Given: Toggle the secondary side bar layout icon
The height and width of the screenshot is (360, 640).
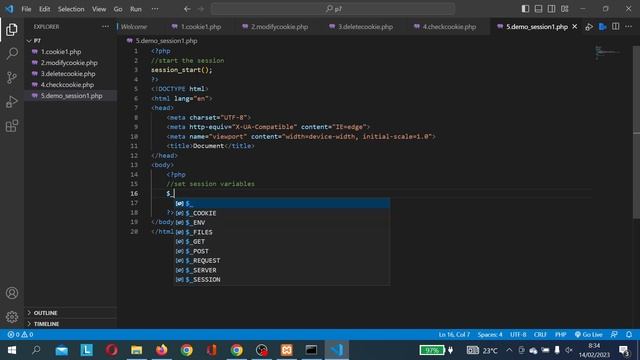Looking at the screenshot, I should 551,9.
